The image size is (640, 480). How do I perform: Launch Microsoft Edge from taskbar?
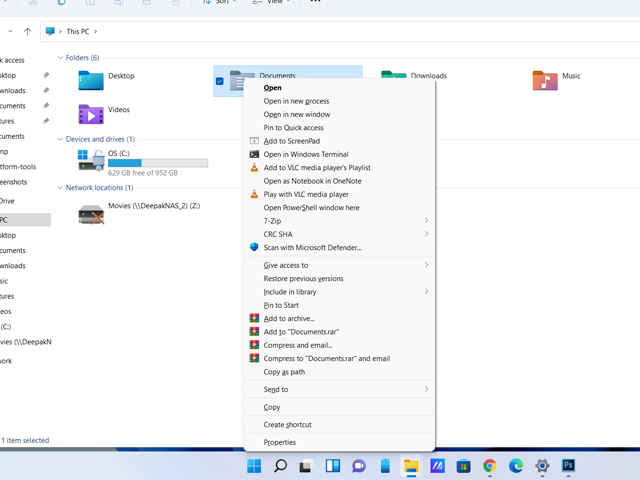(x=516, y=466)
